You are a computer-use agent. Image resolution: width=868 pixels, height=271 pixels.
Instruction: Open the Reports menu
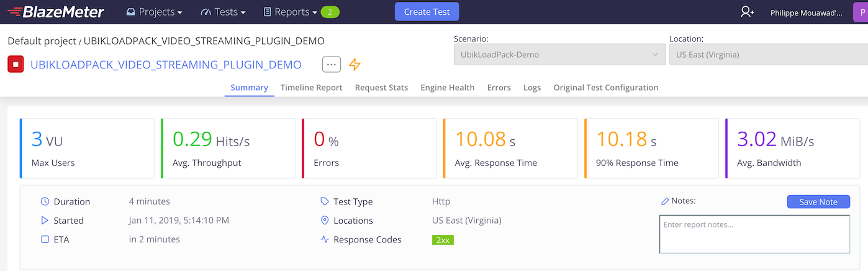290,12
